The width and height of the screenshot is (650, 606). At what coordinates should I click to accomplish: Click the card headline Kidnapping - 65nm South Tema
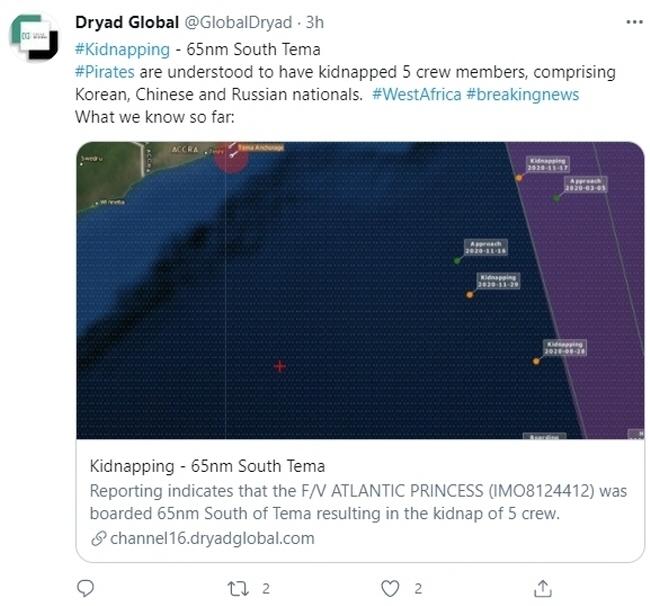(207, 466)
